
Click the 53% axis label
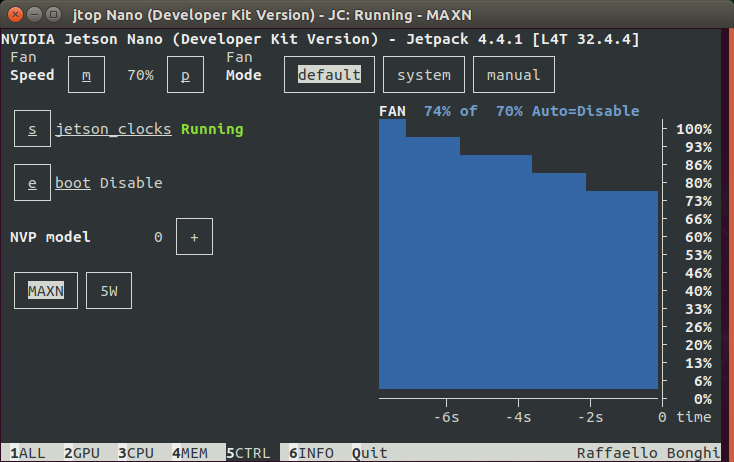pos(698,255)
